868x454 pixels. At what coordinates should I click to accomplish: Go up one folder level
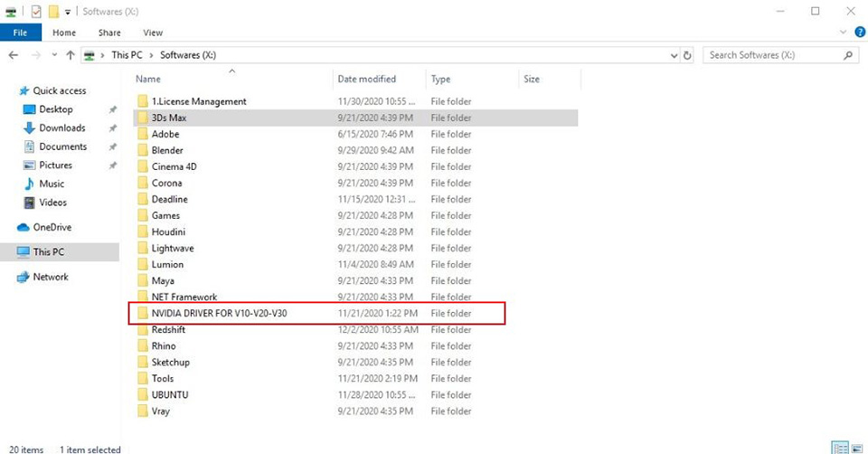71,55
